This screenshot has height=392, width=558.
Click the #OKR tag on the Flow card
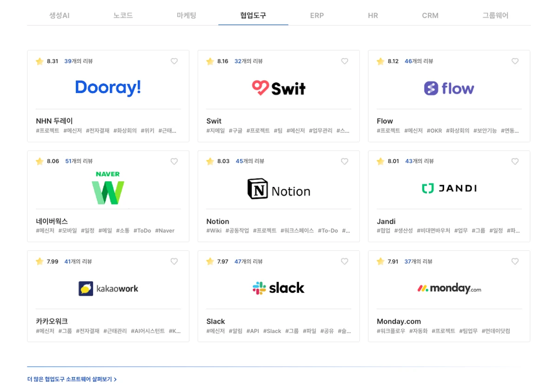coord(434,131)
